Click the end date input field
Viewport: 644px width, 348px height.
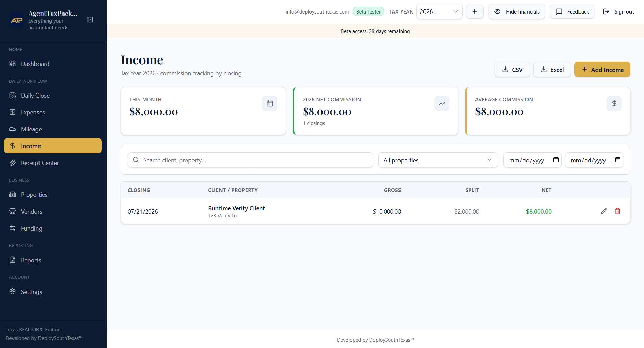[594, 160]
